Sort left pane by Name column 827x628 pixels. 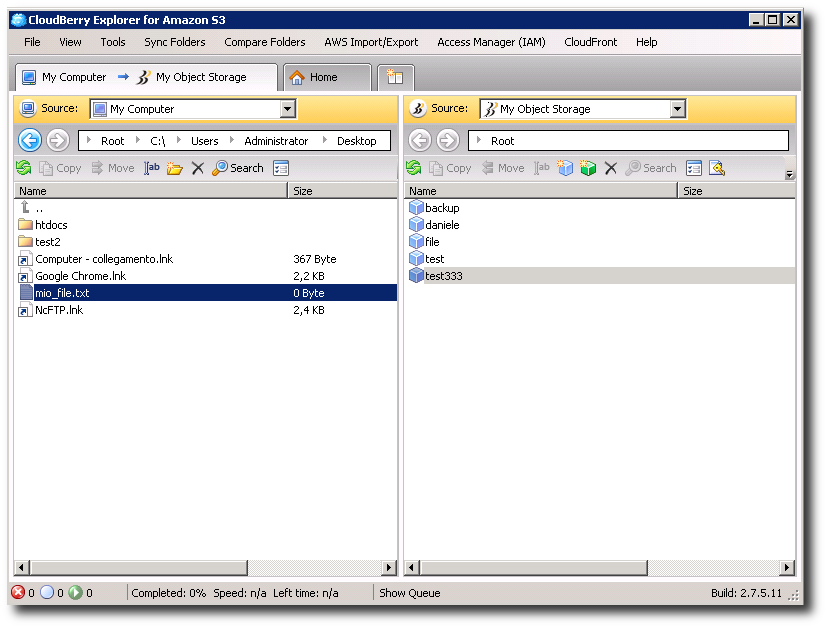coord(151,191)
